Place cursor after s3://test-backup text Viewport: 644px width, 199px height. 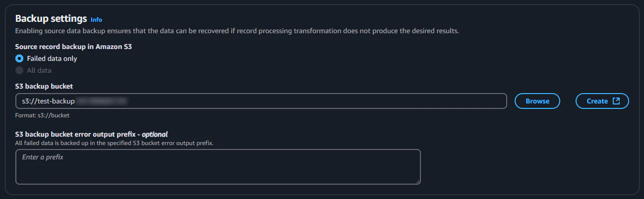tap(75, 101)
